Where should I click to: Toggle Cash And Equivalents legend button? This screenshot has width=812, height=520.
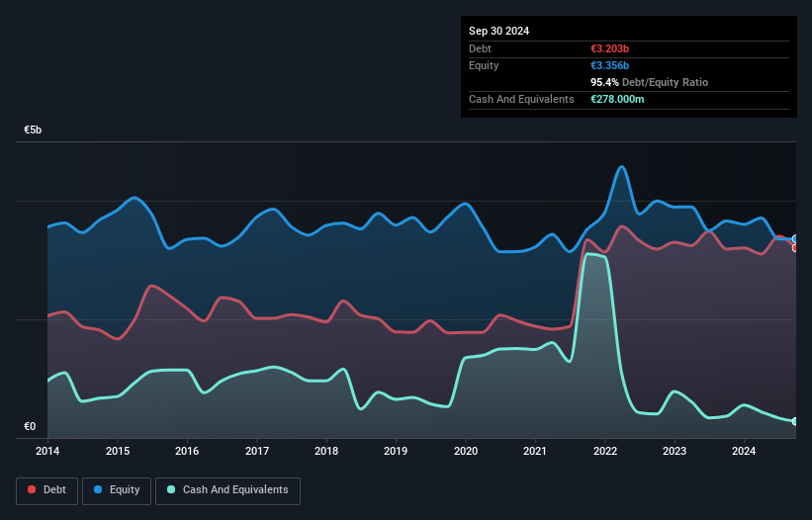pos(227,490)
